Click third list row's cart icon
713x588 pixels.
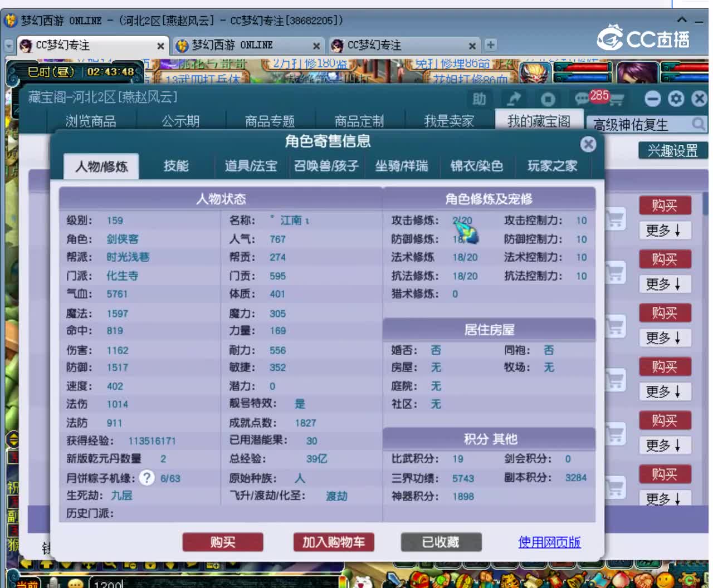(x=616, y=326)
